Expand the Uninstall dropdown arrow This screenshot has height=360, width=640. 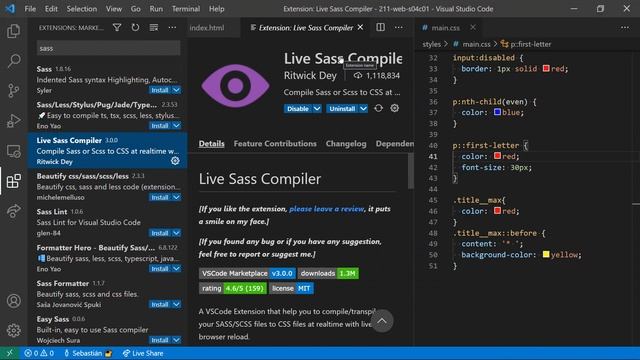(363, 109)
